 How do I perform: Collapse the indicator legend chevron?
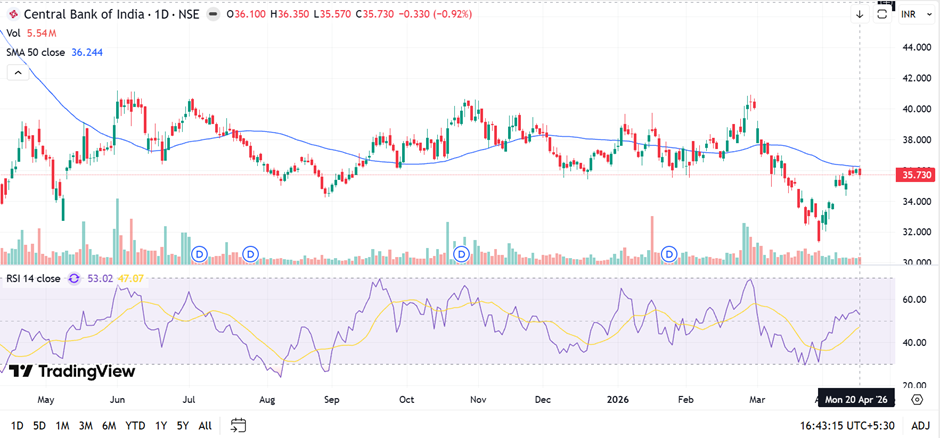[16, 73]
